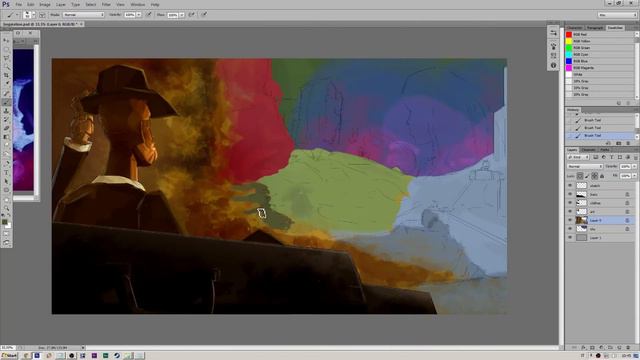The image size is (640, 360).
Task: Select the Zoom tool
Action: tap(6, 208)
